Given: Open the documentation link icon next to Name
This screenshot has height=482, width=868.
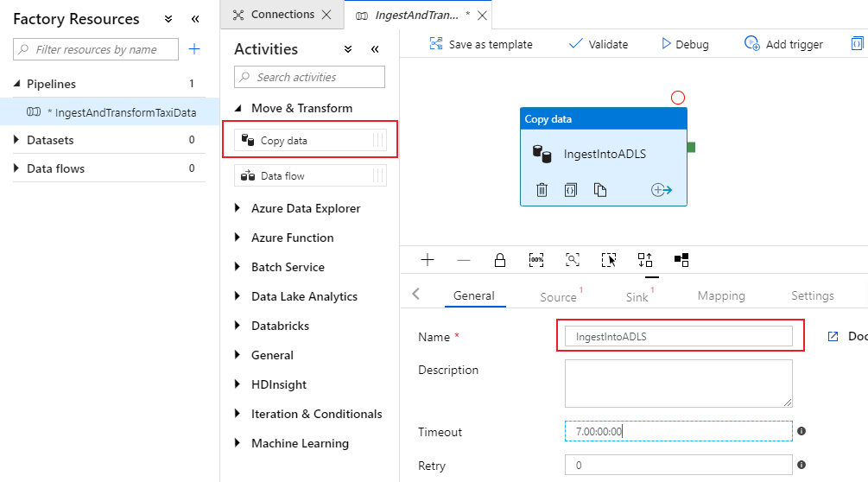Looking at the screenshot, I should [833, 337].
